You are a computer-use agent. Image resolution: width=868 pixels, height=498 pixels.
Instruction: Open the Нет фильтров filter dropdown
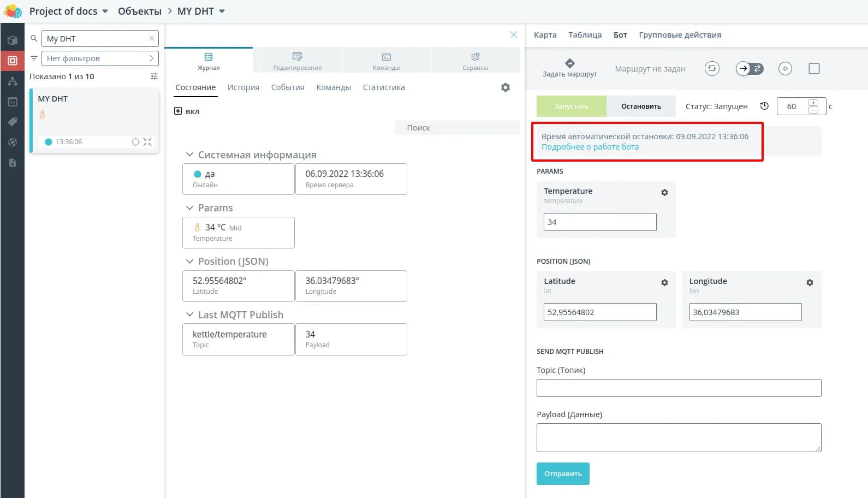[x=100, y=58]
